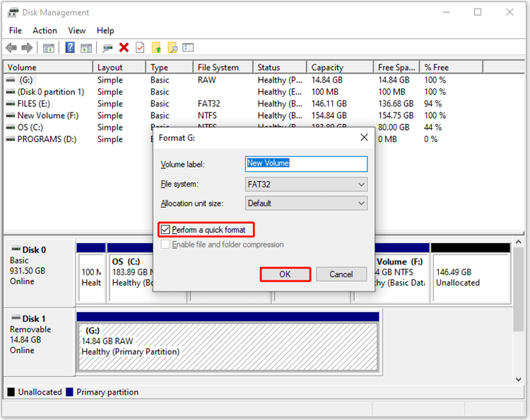Click the 44 % free cell
Image resolution: width=530 pixels, height=420 pixels.
(x=433, y=127)
